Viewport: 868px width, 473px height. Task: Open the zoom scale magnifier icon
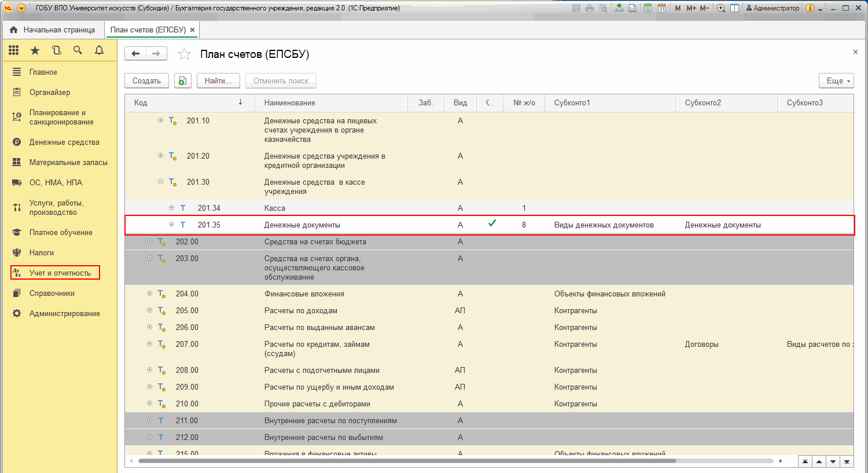point(721,8)
